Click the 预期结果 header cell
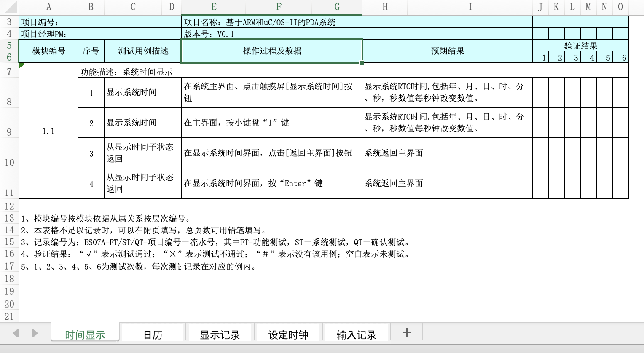The width and height of the screenshot is (644, 353). click(448, 51)
